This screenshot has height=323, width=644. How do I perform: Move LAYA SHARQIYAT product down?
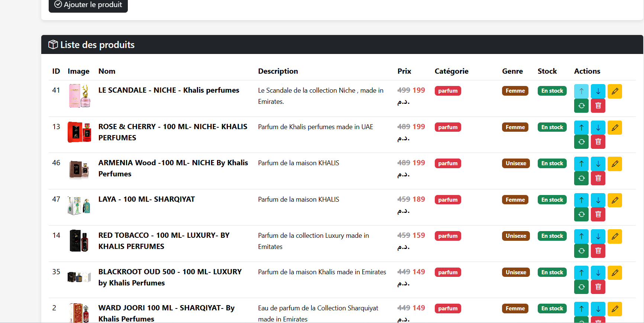point(598,200)
